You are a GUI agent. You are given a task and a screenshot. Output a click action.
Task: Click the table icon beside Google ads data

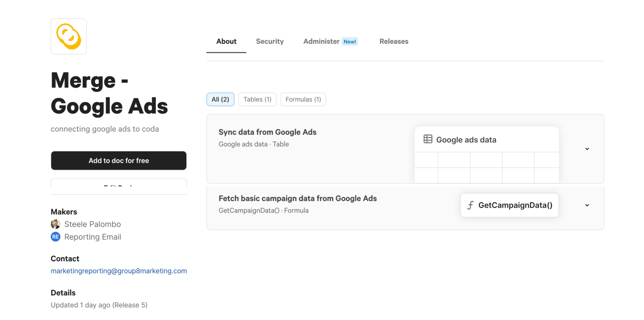[x=428, y=139]
